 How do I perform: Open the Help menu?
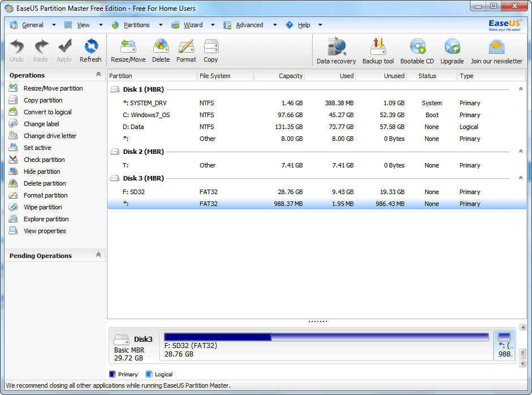point(304,25)
